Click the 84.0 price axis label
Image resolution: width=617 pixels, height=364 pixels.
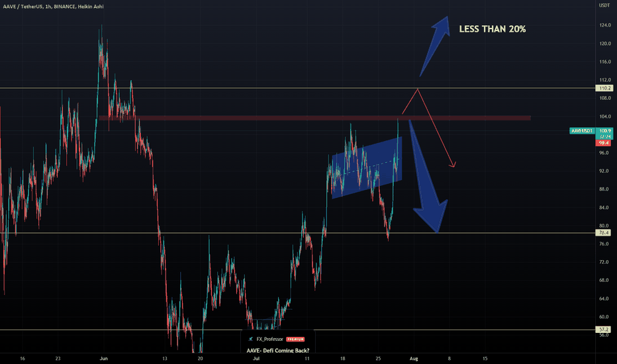[604, 207]
